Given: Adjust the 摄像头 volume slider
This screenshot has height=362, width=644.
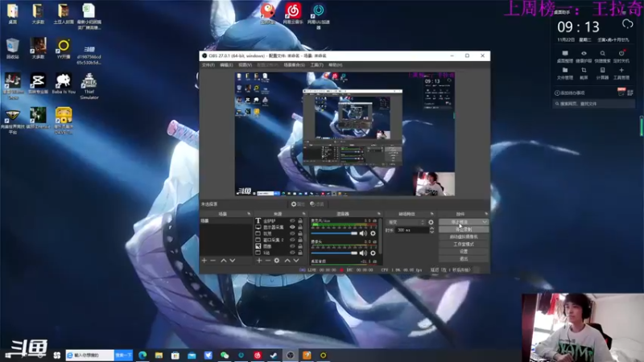Looking at the screenshot, I should [334, 253].
